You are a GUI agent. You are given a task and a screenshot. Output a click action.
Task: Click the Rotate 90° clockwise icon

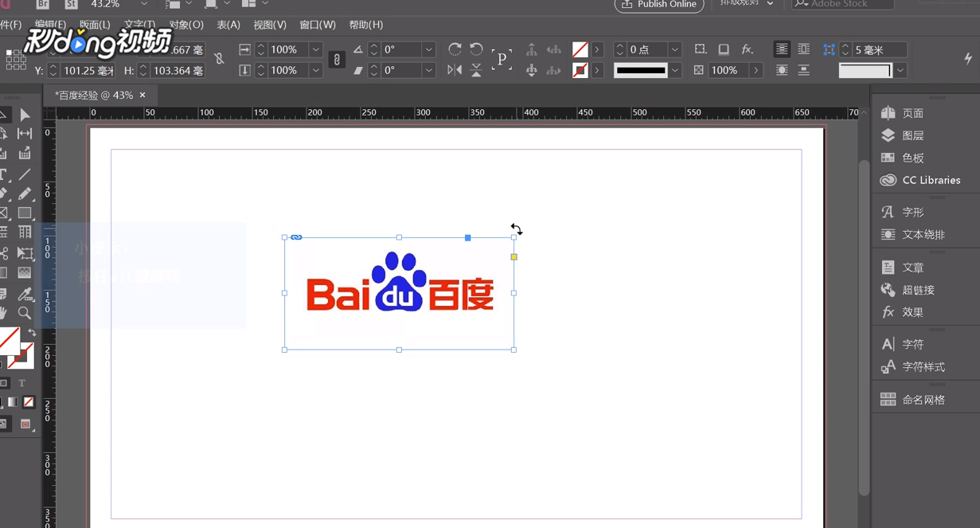(x=455, y=49)
